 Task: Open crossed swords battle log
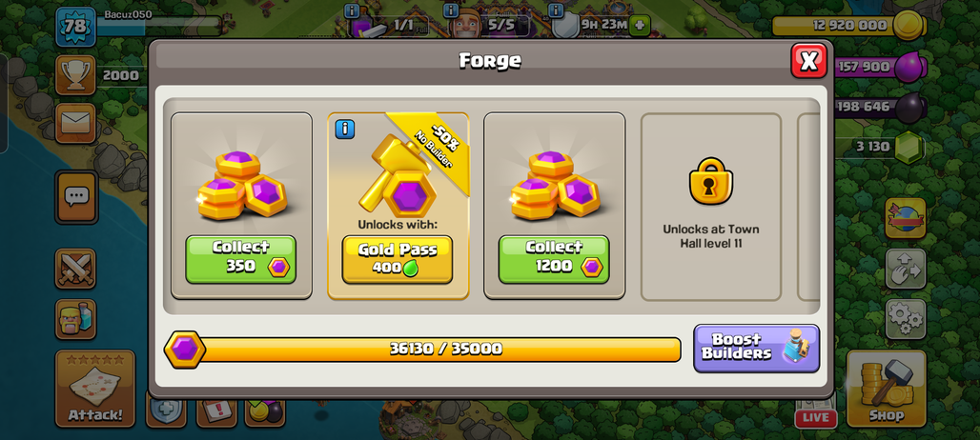click(x=75, y=269)
